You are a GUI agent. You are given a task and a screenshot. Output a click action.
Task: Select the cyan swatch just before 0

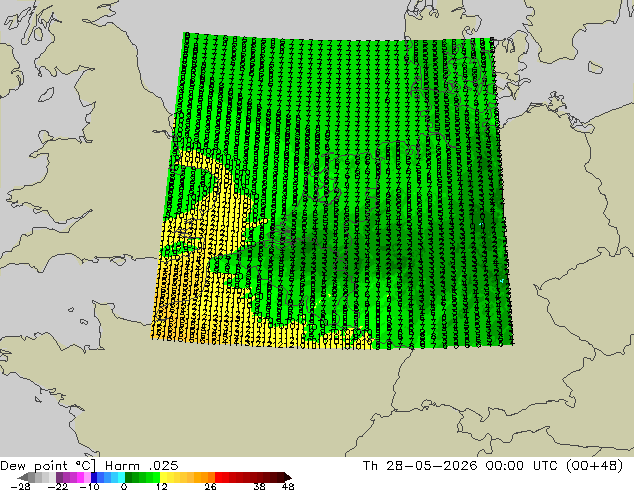[x=121, y=477]
